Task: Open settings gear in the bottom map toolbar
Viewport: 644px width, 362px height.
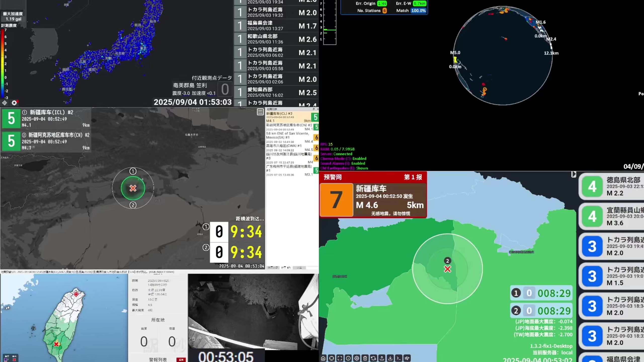Action: coord(357,358)
